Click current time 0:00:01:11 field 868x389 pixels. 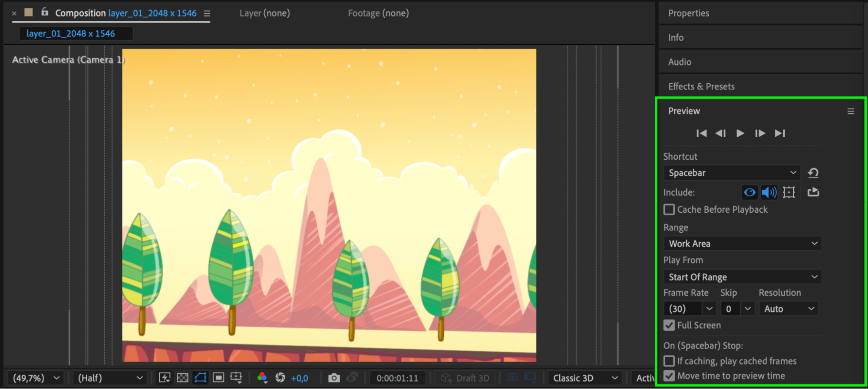click(397, 378)
